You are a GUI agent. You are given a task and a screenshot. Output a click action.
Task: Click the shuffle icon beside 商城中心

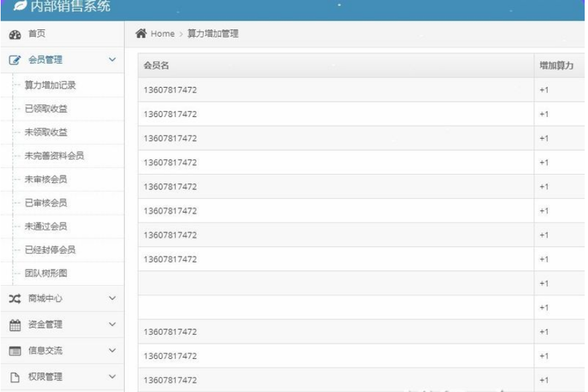click(15, 299)
